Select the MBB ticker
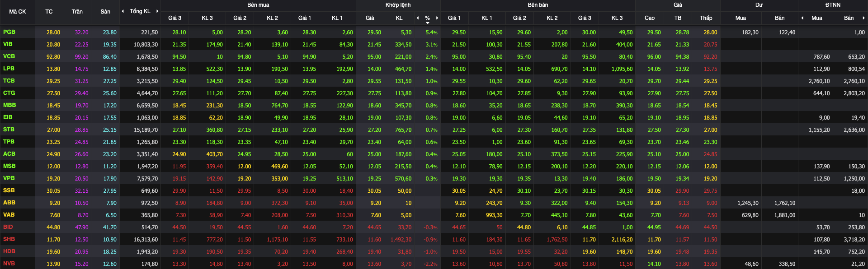The height and width of the screenshot is (269, 868). 9,105
